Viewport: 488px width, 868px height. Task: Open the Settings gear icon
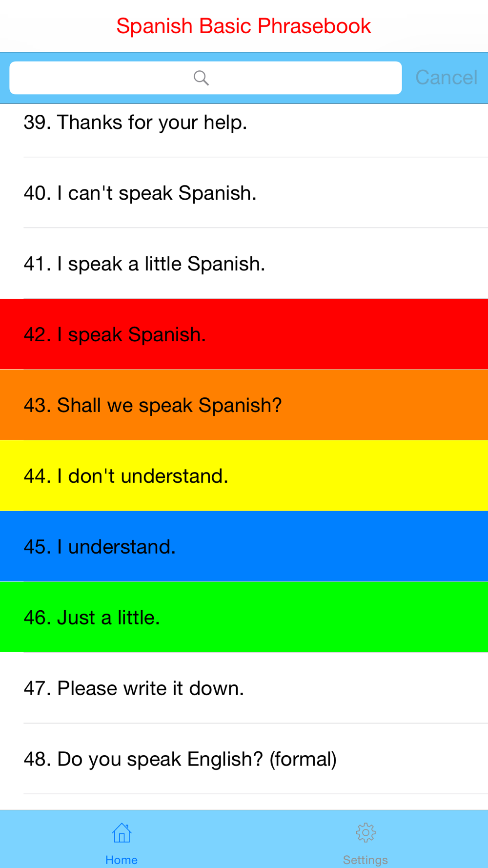click(366, 833)
